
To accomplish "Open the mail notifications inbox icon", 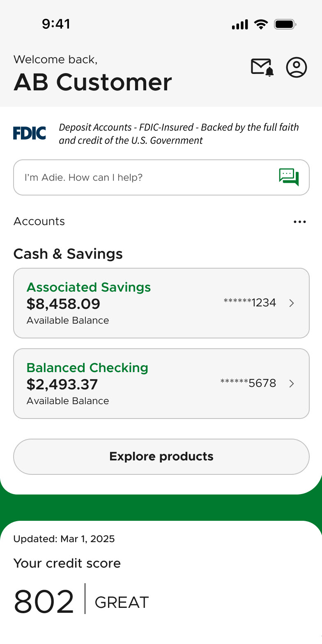I will point(262,67).
